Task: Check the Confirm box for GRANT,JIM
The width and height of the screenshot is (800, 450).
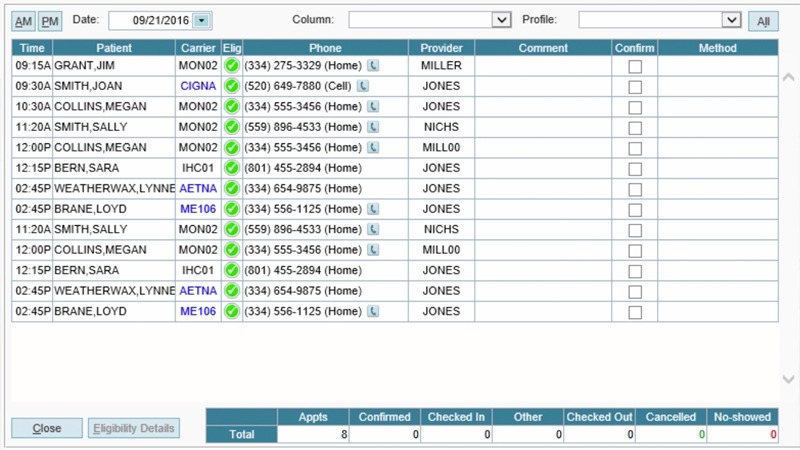Action: pyautogui.click(x=635, y=66)
